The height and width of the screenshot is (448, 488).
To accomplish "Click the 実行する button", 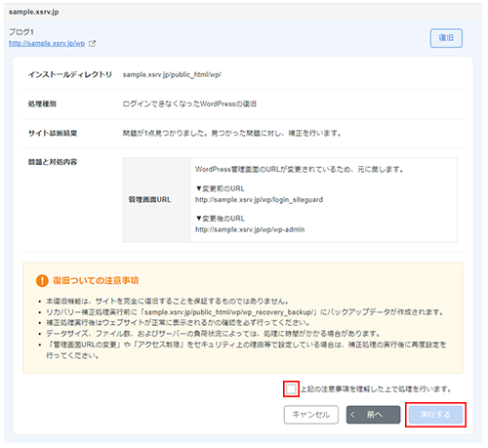I will (x=435, y=415).
